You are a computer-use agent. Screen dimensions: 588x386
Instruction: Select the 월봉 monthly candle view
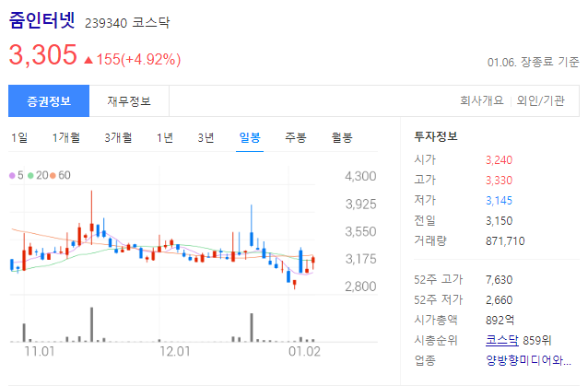point(342,137)
